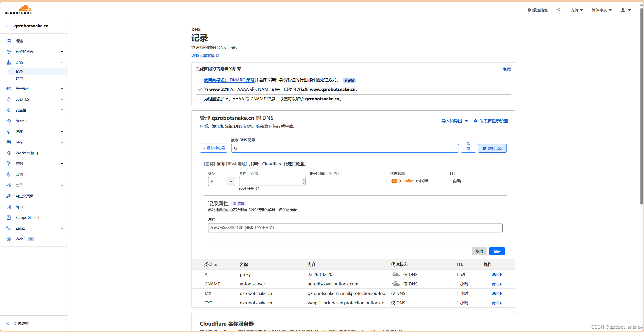Open the 分析和日志 menu section
Viewport: 644px width, 332px height.
point(35,52)
